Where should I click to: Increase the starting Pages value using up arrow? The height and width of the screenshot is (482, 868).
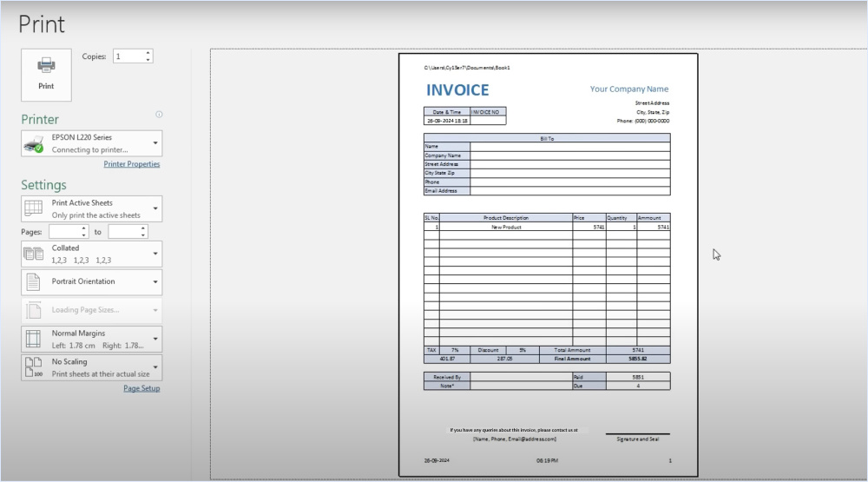click(x=84, y=228)
